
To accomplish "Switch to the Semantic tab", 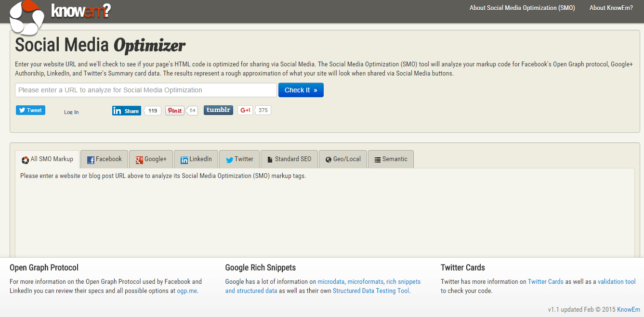I will pos(391,159).
